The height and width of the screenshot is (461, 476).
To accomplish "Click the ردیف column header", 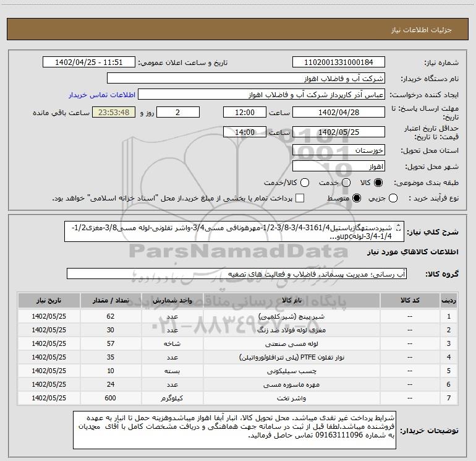I will coord(449,300).
